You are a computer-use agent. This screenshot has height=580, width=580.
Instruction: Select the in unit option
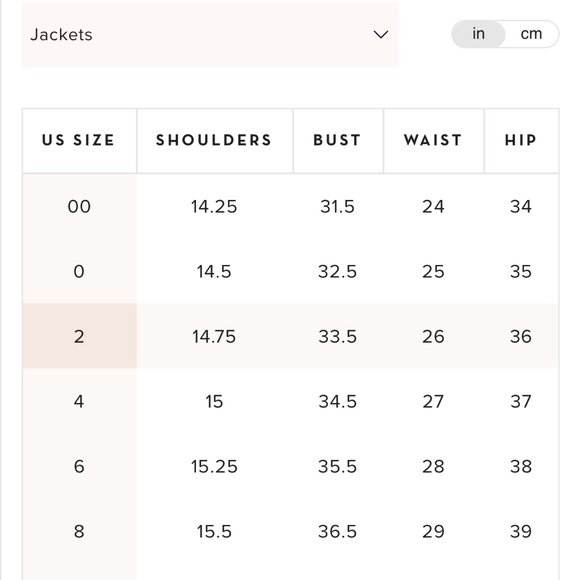pyautogui.click(x=478, y=34)
